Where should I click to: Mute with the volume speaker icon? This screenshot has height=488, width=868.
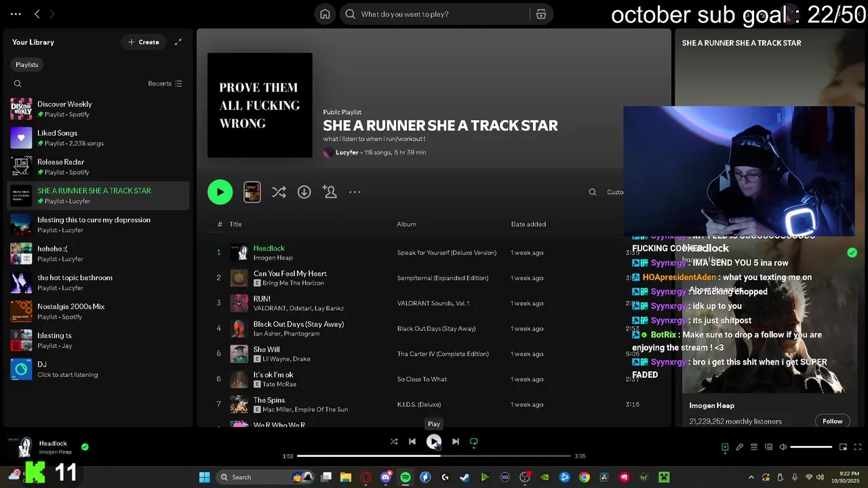(x=783, y=447)
